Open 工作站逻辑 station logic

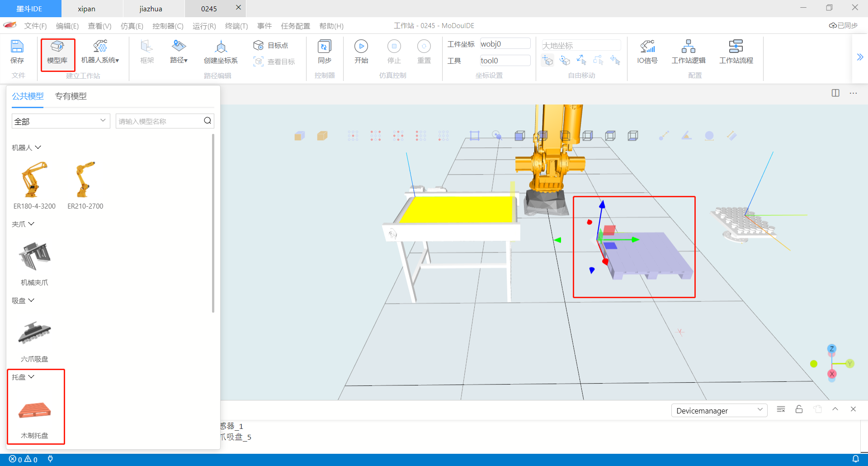point(688,47)
